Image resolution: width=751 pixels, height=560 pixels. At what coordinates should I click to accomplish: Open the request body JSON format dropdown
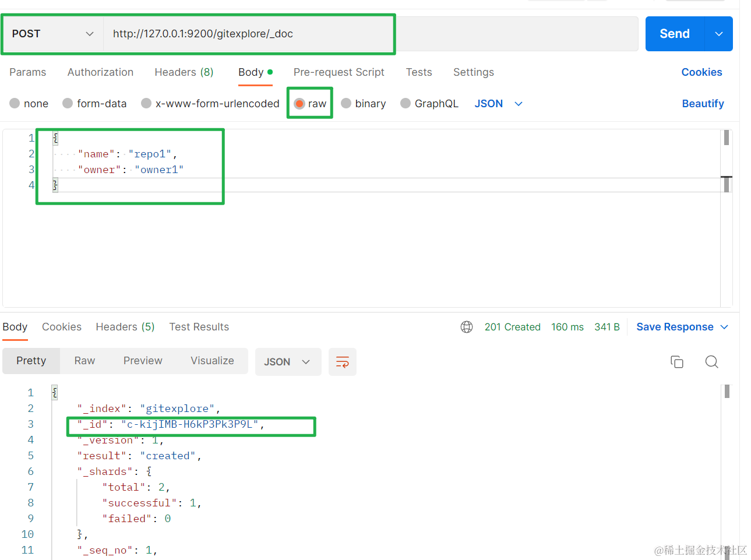498,103
